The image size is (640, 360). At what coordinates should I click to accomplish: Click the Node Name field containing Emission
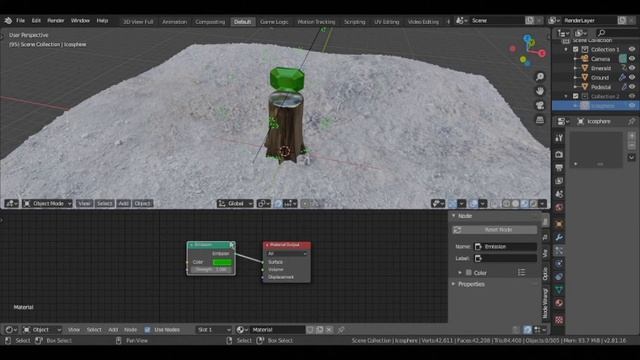pyautogui.click(x=505, y=247)
